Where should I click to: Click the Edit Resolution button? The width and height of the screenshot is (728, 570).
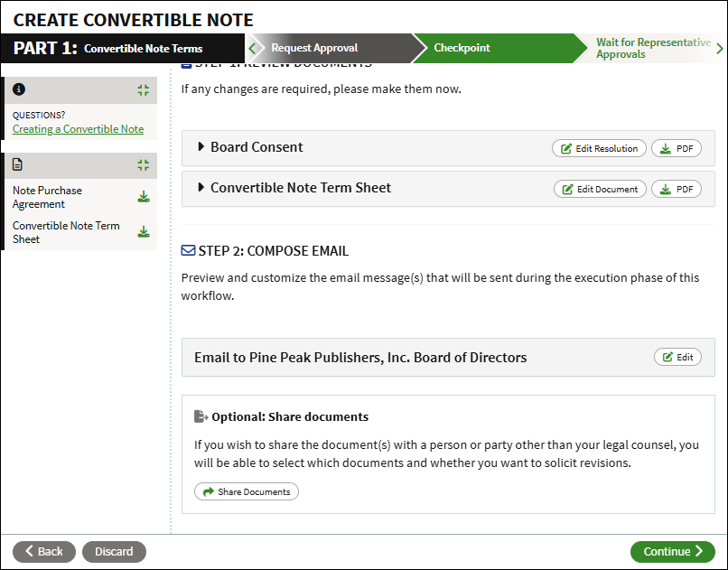(x=599, y=148)
